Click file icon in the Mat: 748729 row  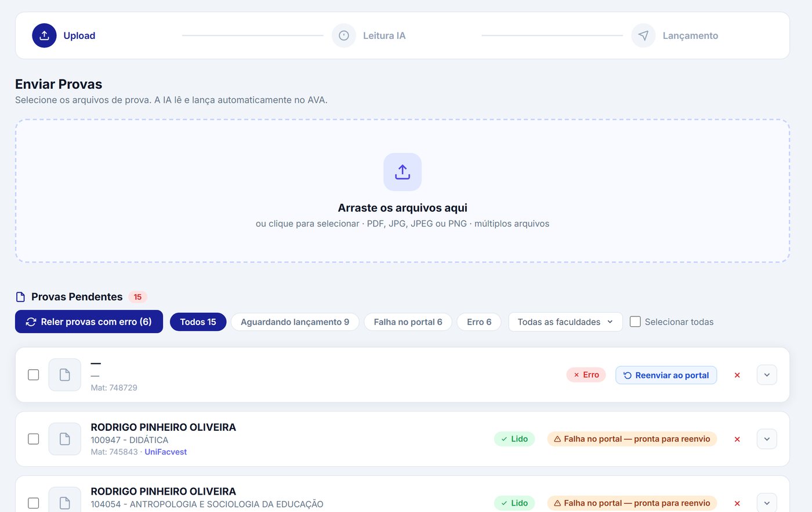point(65,375)
